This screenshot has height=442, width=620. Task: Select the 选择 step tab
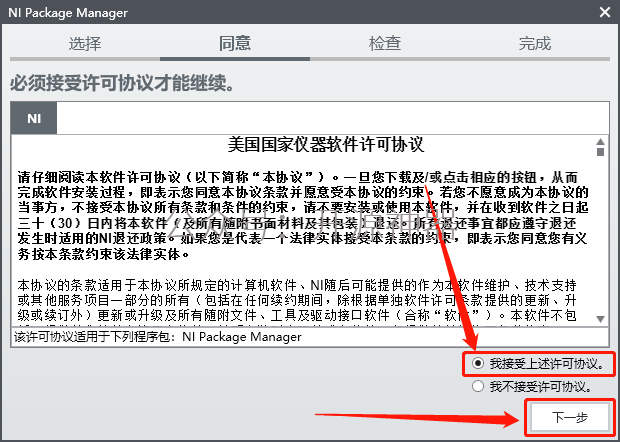click(x=85, y=43)
